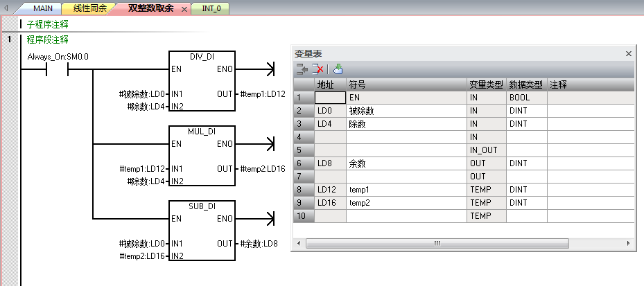Select the 双整数取余 tab
The height and width of the screenshot is (286, 644).
pyautogui.click(x=150, y=8)
